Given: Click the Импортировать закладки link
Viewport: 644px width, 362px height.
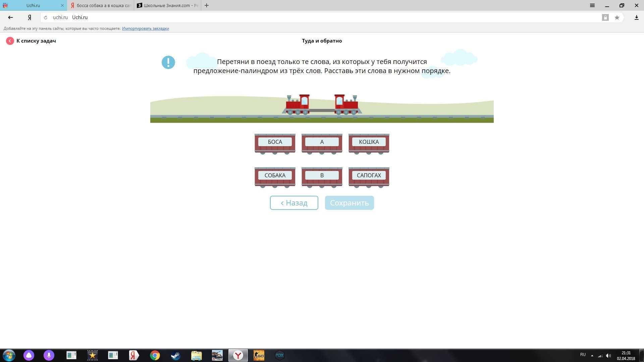Looking at the screenshot, I should 145,28.
